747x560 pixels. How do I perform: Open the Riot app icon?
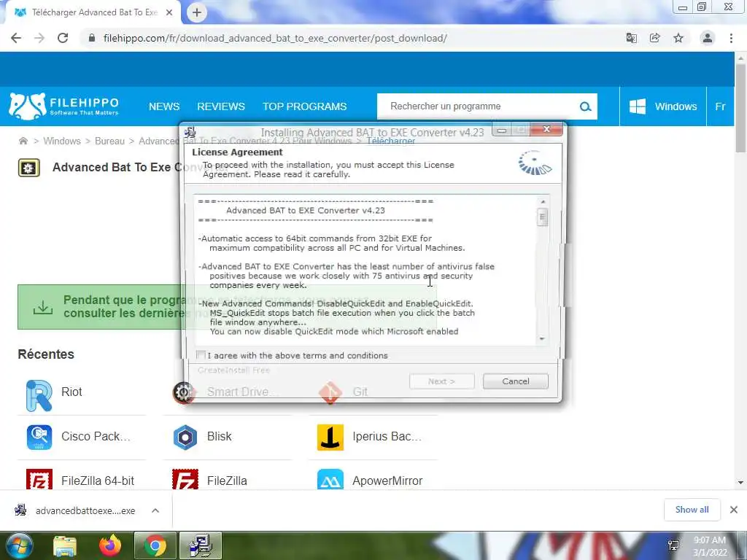tap(39, 396)
